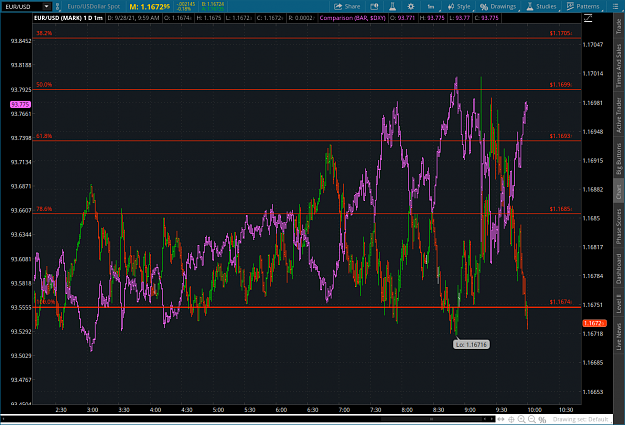Viewport: 625px width, 425px height.
Task: Click the 93.8452 left axis label
Action: [21, 41]
